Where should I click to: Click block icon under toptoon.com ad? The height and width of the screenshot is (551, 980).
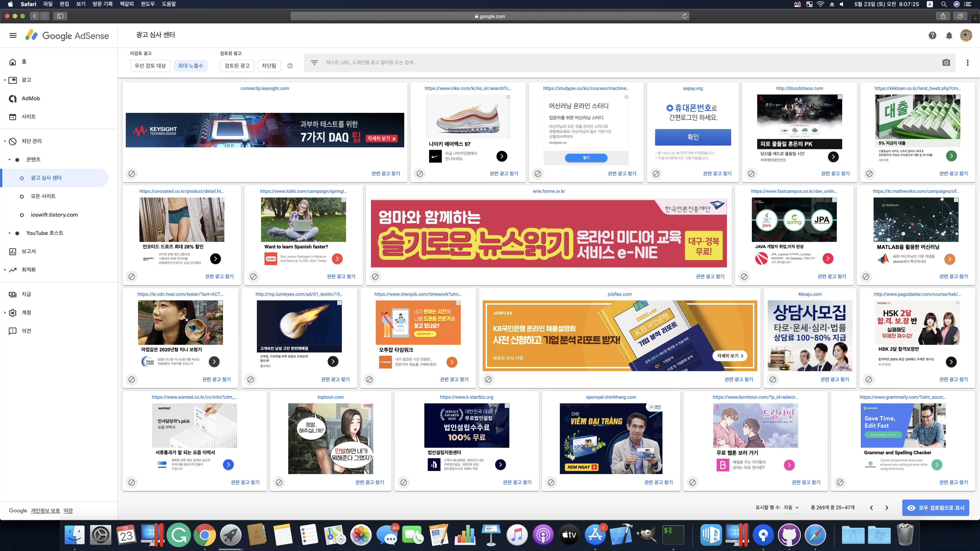click(279, 482)
